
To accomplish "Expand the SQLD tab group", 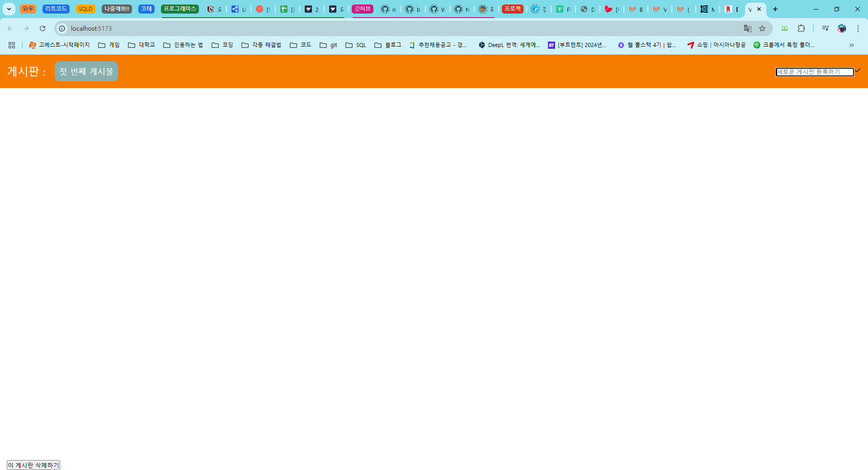I will pyautogui.click(x=85, y=9).
